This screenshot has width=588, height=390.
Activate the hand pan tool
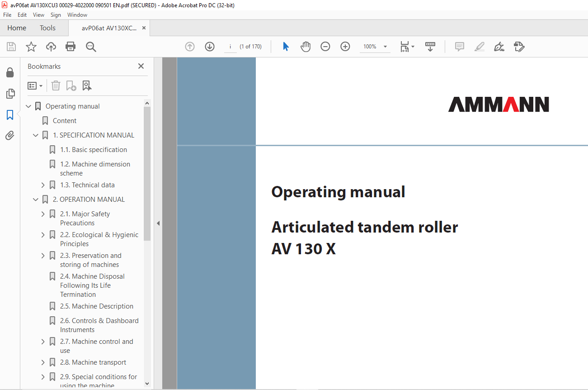[306, 47]
